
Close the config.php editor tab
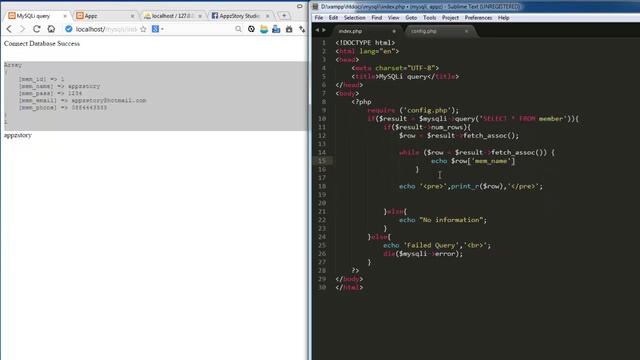[467, 31]
